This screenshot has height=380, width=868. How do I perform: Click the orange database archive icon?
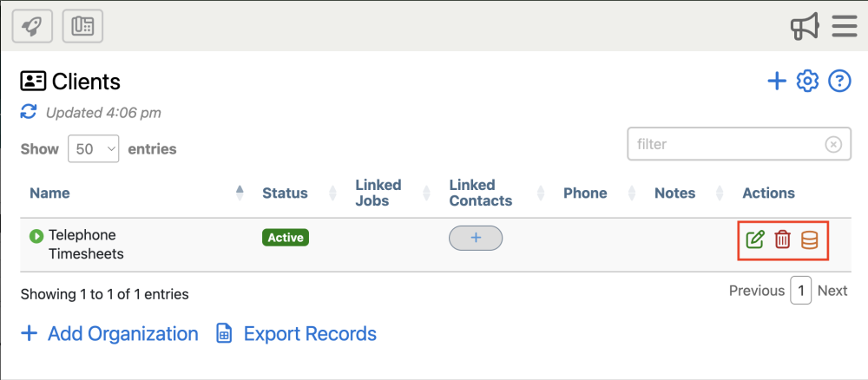810,239
